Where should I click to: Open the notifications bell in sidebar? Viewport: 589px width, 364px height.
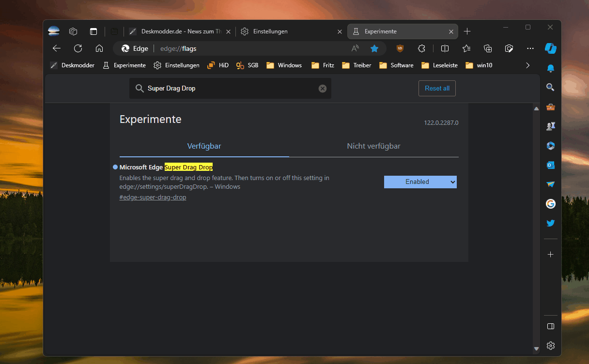(551, 68)
